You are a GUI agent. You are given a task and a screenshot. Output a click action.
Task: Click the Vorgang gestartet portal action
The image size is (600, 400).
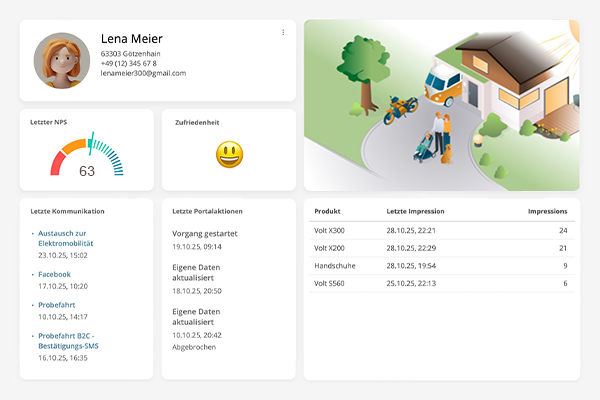[206, 232]
